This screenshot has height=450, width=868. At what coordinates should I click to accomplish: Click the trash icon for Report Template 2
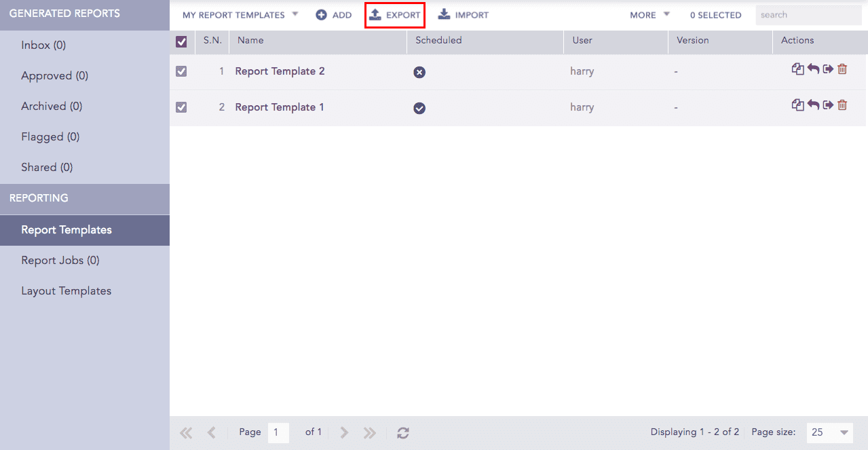pos(842,69)
